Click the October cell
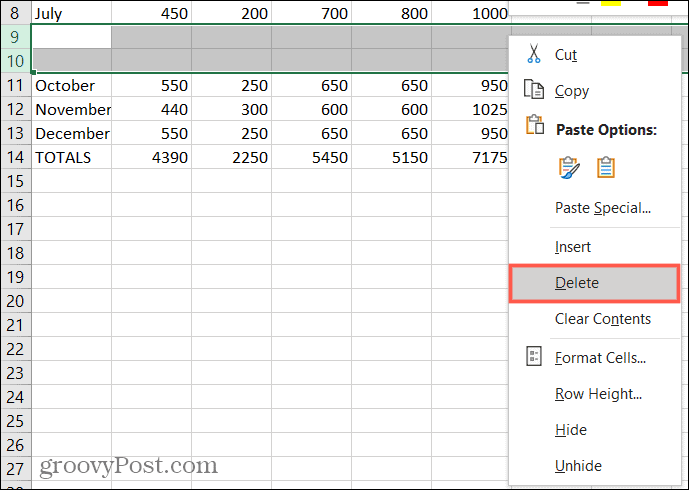The width and height of the screenshot is (689, 490). (x=72, y=85)
